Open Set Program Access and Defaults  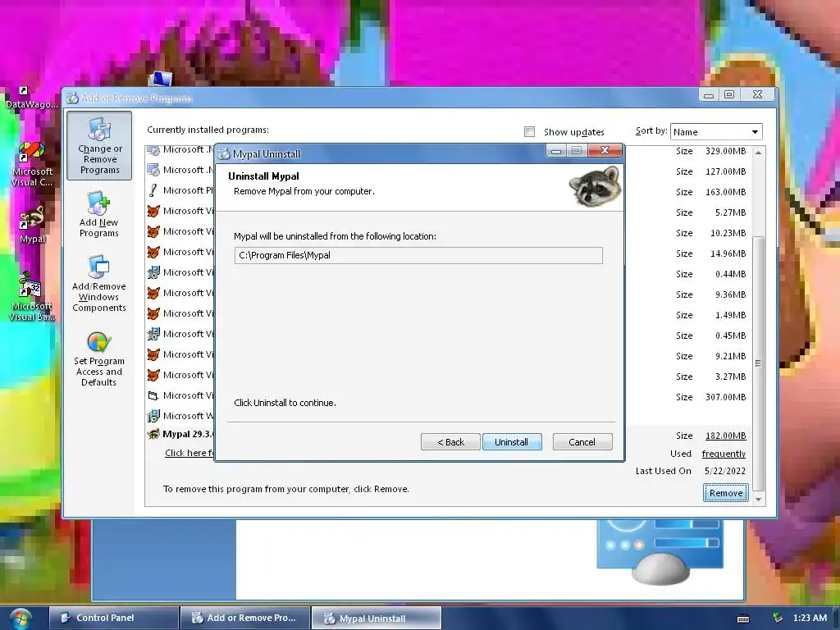tap(99, 359)
